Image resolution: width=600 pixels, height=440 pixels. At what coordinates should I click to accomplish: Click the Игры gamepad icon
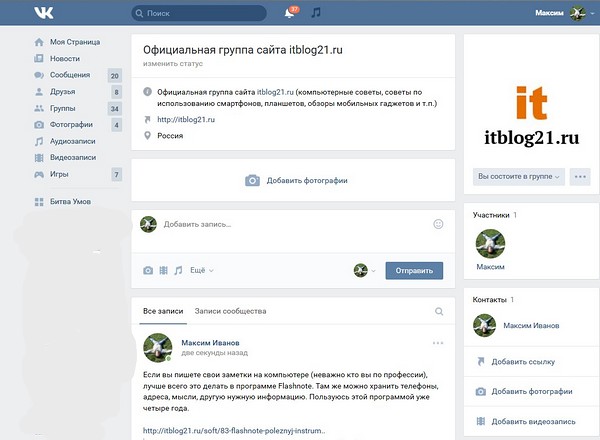pos(39,174)
